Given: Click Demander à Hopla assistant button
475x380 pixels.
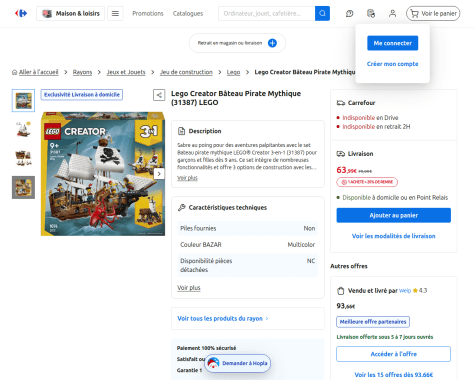Looking at the screenshot, I should pyautogui.click(x=237, y=363).
